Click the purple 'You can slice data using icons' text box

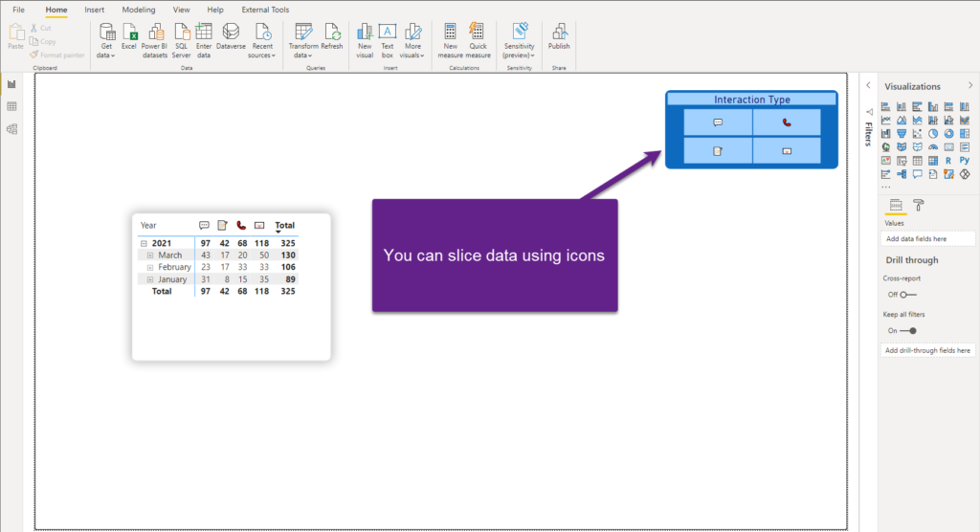point(495,255)
